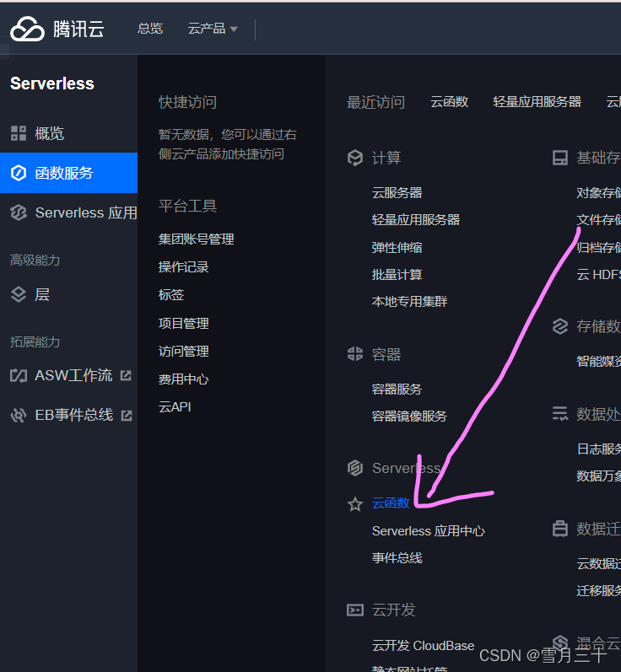Screen dimensions: 621x672
Task: Open 云服务器 under 计算
Action: pos(397,193)
